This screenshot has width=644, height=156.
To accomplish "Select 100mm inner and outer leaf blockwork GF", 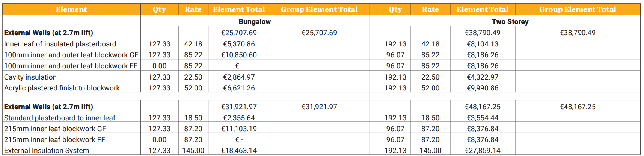I will 71,55.
